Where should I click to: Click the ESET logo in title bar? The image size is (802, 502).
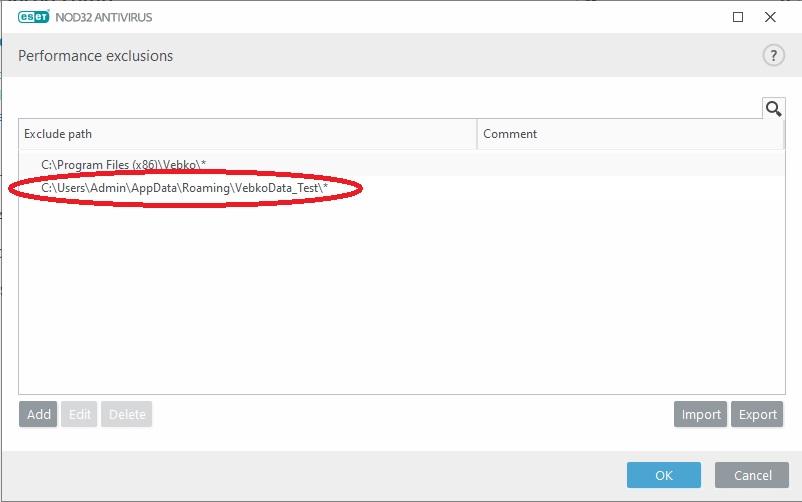click(35, 17)
